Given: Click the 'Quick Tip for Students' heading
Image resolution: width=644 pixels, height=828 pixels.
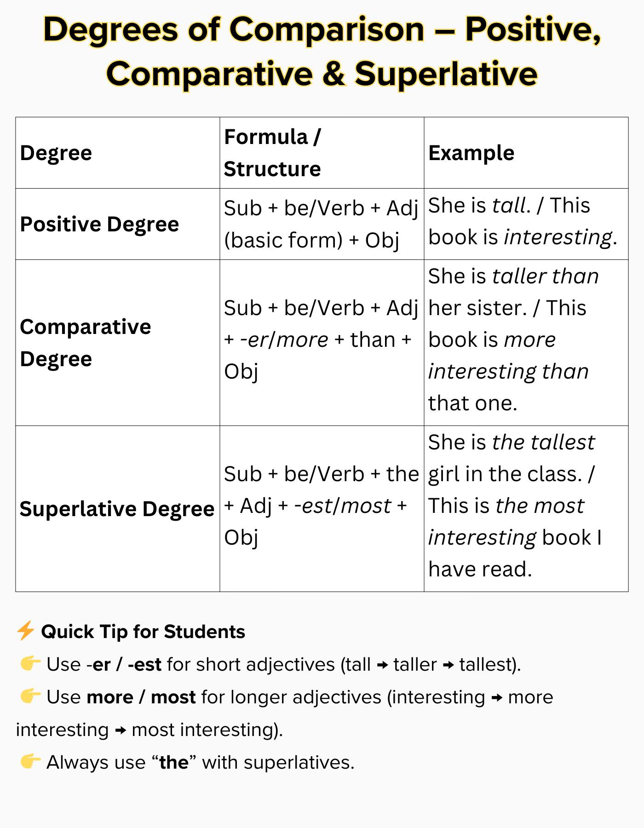Looking at the screenshot, I should click(x=143, y=631).
